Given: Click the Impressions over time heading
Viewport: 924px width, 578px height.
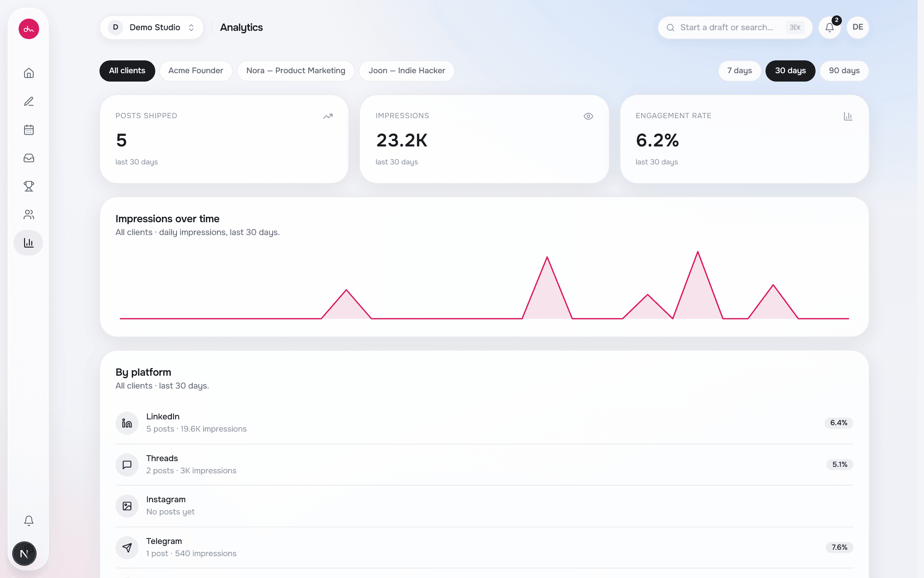Looking at the screenshot, I should pyautogui.click(x=167, y=219).
